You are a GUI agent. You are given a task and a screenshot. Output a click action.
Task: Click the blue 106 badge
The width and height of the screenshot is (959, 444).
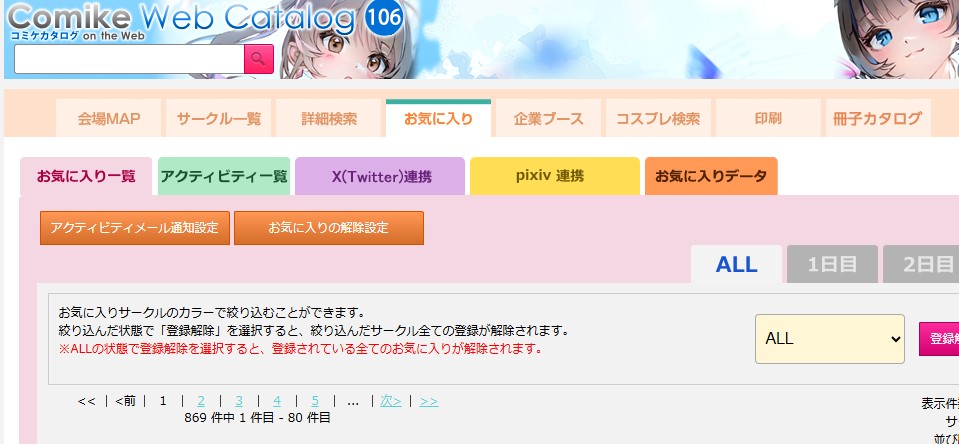383,17
